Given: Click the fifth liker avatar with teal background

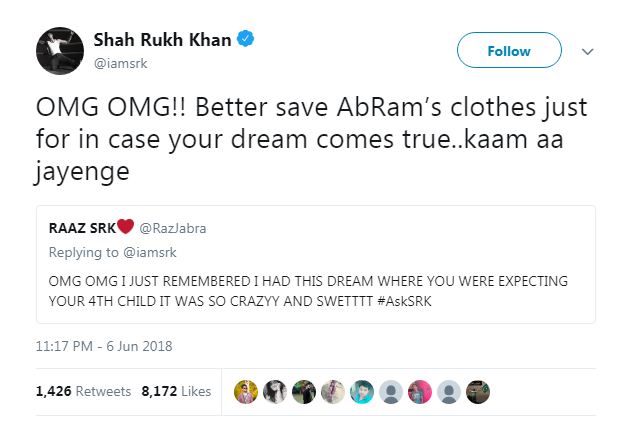Looking at the screenshot, I should 361,391.
